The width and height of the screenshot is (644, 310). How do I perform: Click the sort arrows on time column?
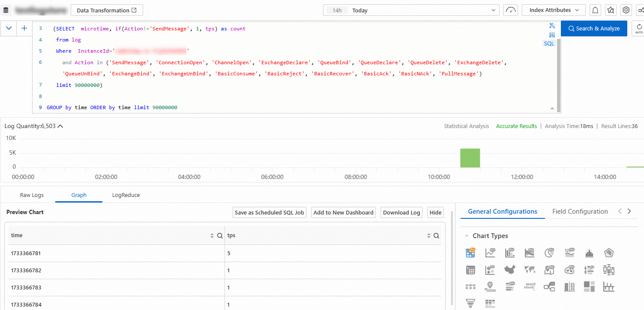(212, 236)
